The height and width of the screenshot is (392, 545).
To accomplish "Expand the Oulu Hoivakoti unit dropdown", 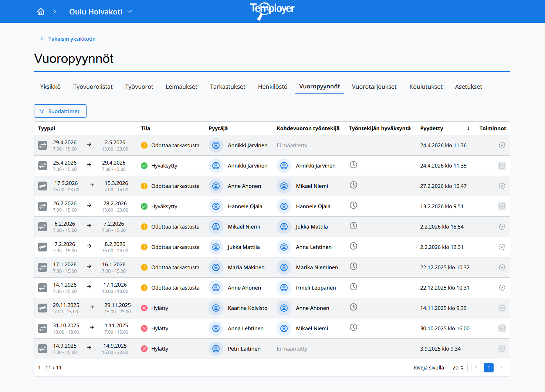I will tap(130, 11).
